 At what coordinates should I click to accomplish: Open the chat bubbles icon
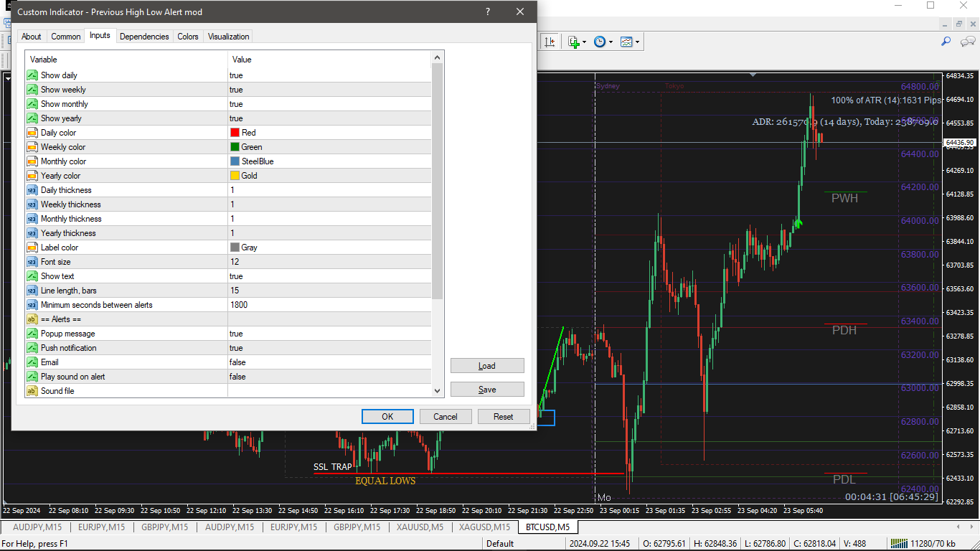click(x=966, y=42)
